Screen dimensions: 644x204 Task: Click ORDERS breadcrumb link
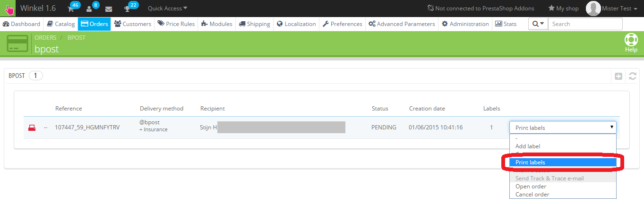[x=45, y=37]
